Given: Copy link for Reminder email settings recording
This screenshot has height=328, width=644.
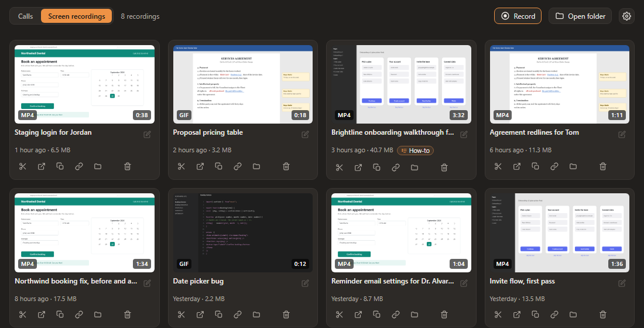Looking at the screenshot, I should point(396,315).
